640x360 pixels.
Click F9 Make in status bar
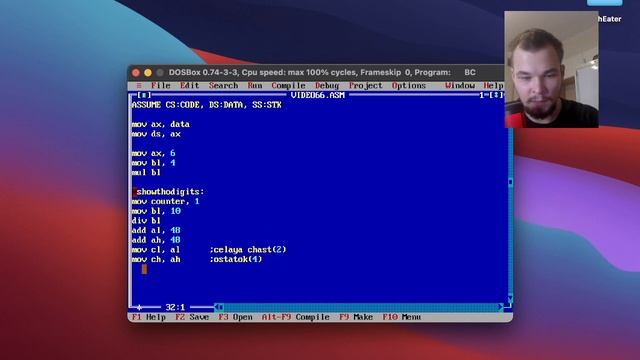pos(356,317)
